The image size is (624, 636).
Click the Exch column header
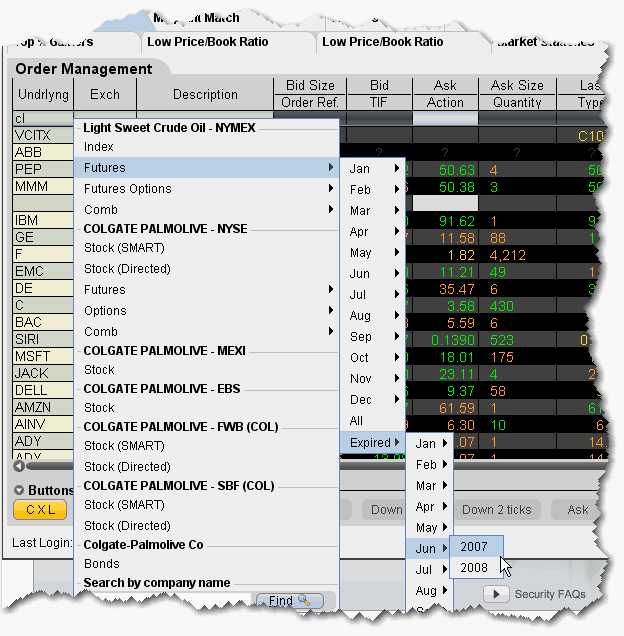click(104, 94)
